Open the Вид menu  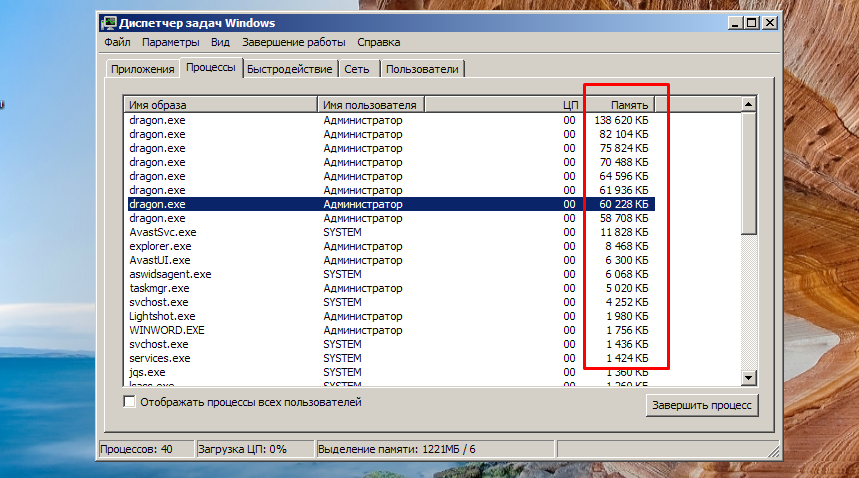[220, 42]
